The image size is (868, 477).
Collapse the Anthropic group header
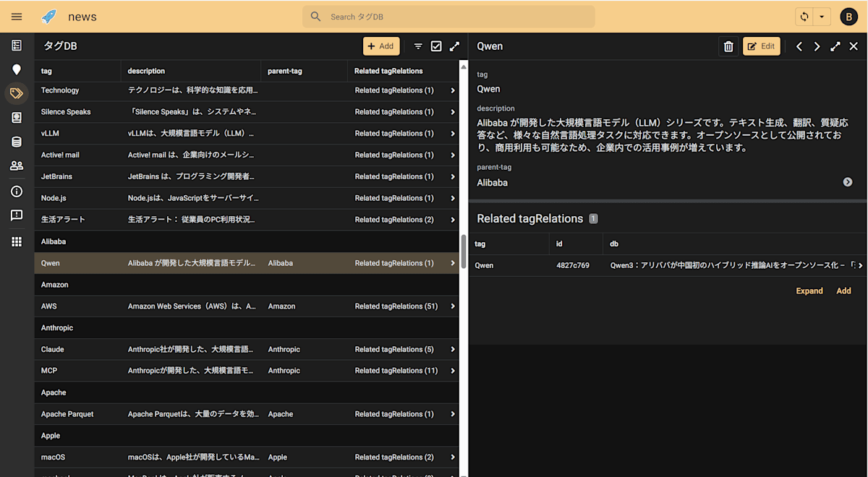point(247,327)
